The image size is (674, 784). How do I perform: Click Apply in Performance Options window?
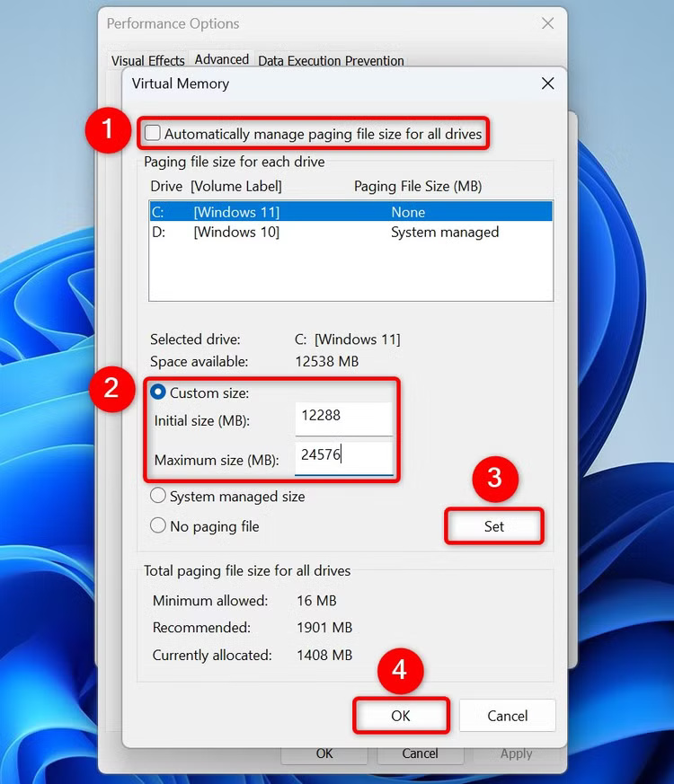pyautogui.click(x=516, y=754)
